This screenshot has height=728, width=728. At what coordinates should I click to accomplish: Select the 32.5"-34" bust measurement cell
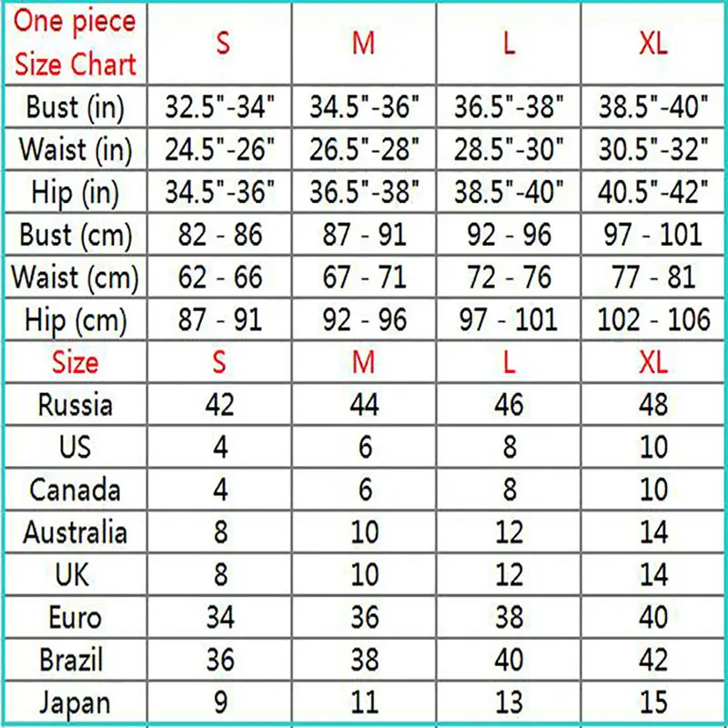point(220,107)
